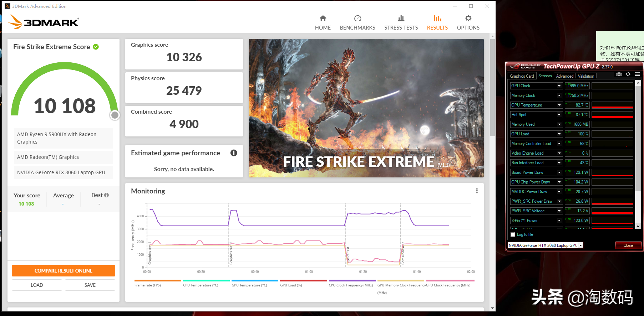
Task: Enable Log to file checkbox
Action: pyautogui.click(x=513, y=234)
